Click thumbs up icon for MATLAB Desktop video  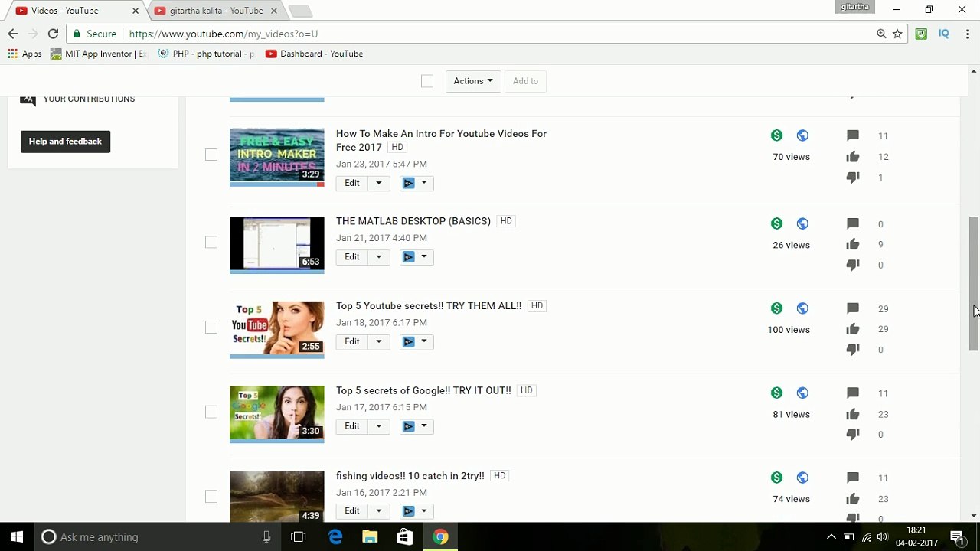click(x=853, y=244)
